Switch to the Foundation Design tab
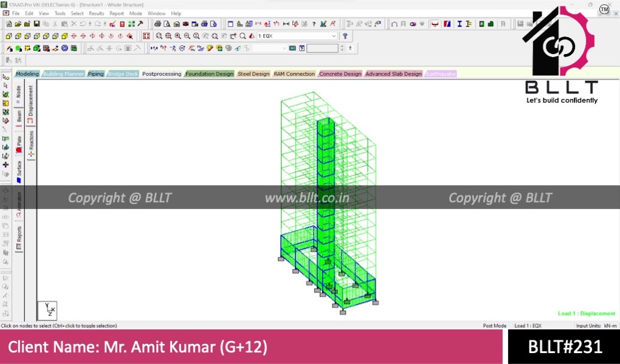Image resolution: width=620 pixels, height=364 pixels. pyautogui.click(x=209, y=74)
